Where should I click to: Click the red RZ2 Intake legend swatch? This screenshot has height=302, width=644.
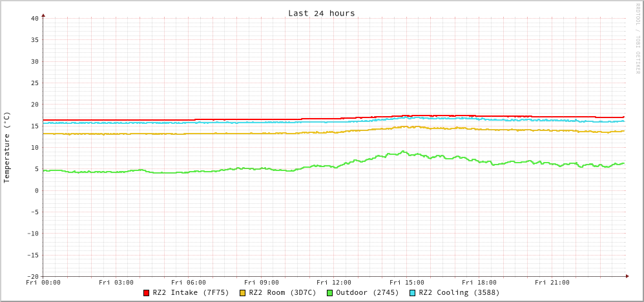(x=147, y=293)
